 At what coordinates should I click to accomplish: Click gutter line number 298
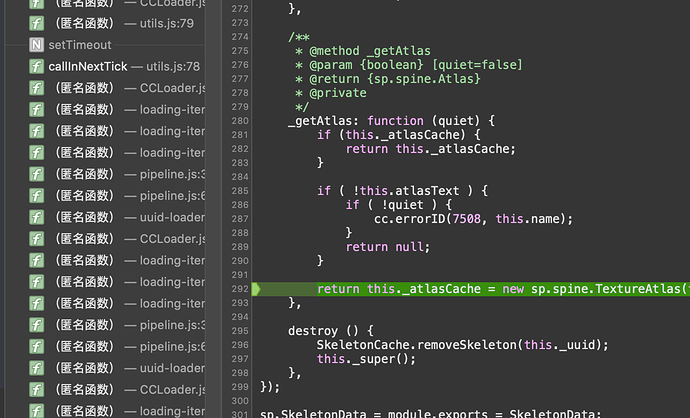coord(240,373)
